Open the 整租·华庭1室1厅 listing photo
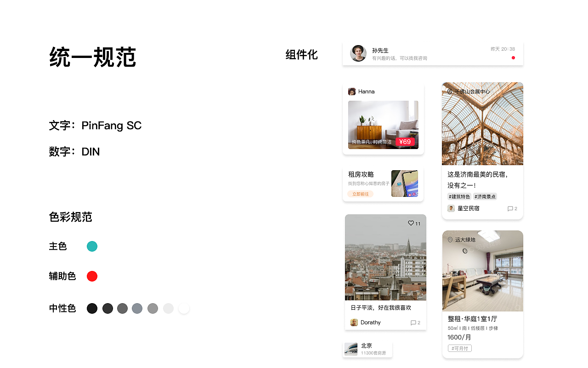 coord(483,271)
